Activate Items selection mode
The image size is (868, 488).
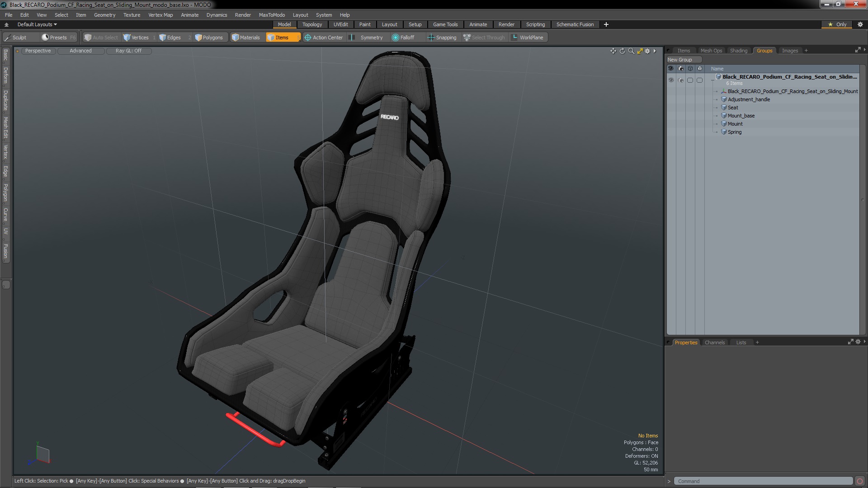pyautogui.click(x=283, y=38)
